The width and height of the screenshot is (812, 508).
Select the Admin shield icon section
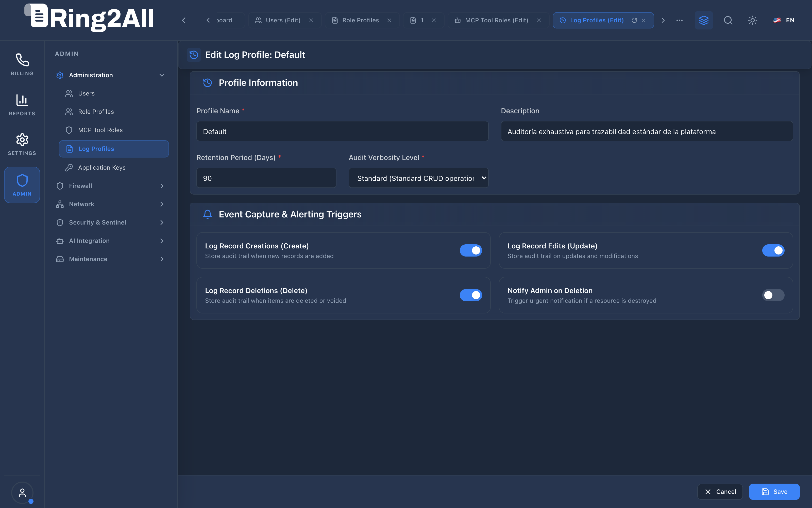tap(22, 185)
